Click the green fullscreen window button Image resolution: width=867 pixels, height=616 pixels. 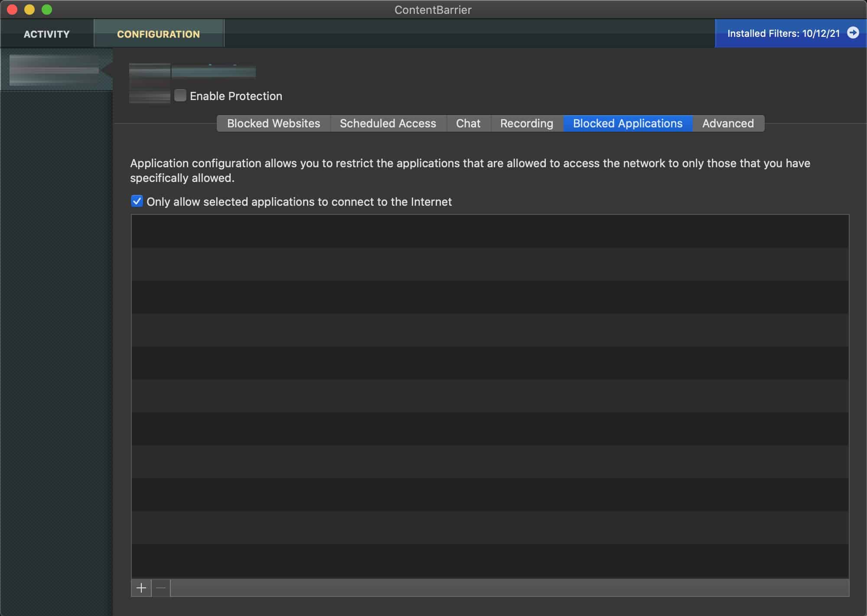pos(47,10)
